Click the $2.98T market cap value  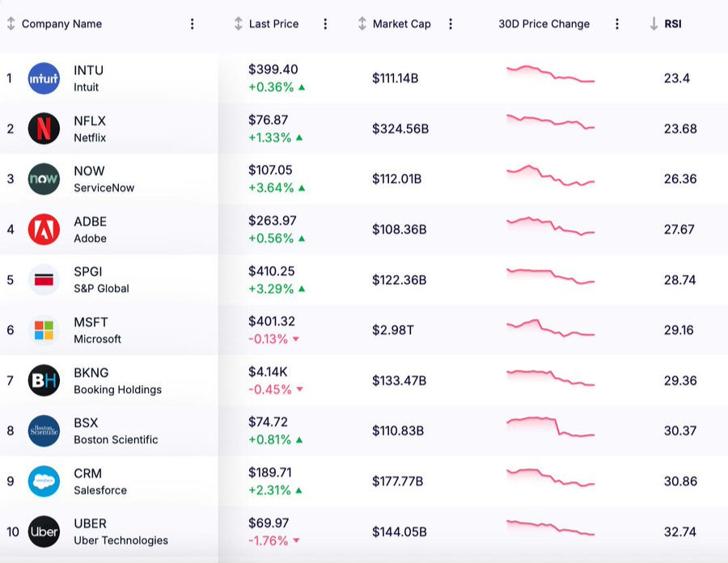[393, 330]
